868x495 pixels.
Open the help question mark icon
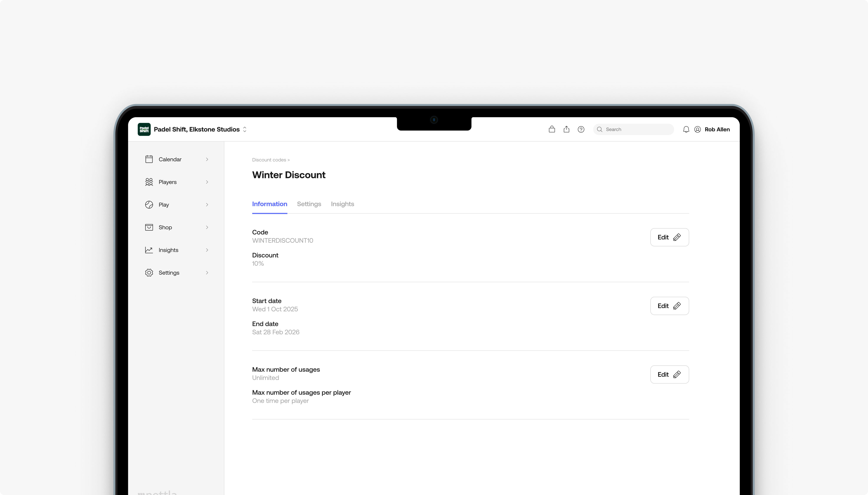(x=581, y=129)
